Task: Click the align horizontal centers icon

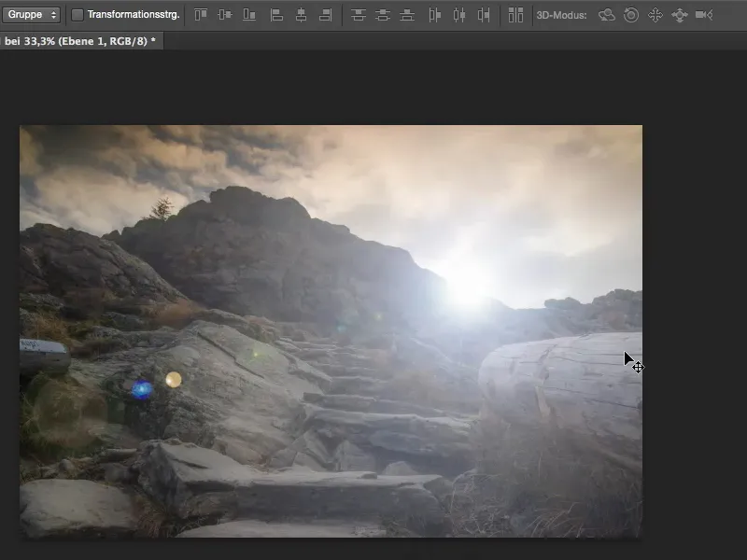Action: 301,15
